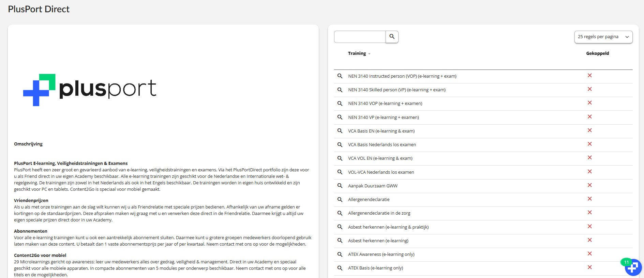Select NEN 3140 Skilled person (VP) training name
Viewport: 644px width, 278px height.
[x=396, y=90]
